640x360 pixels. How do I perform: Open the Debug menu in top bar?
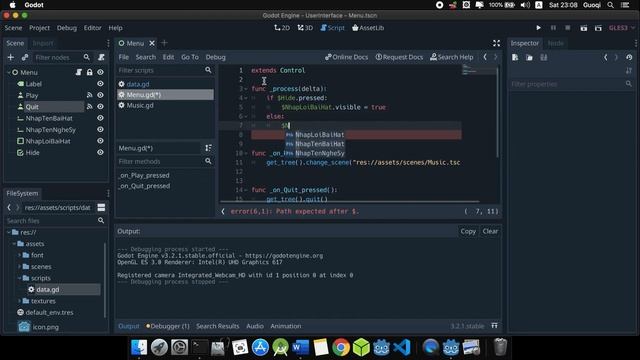(67, 28)
